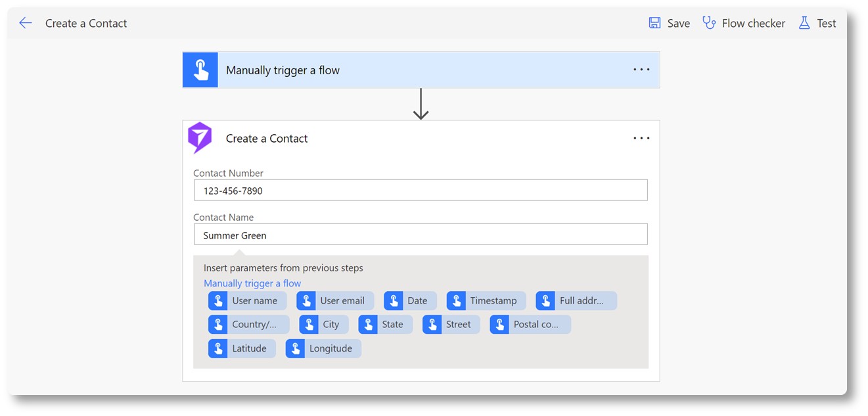Add the Timestamp parameter token

(486, 301)
